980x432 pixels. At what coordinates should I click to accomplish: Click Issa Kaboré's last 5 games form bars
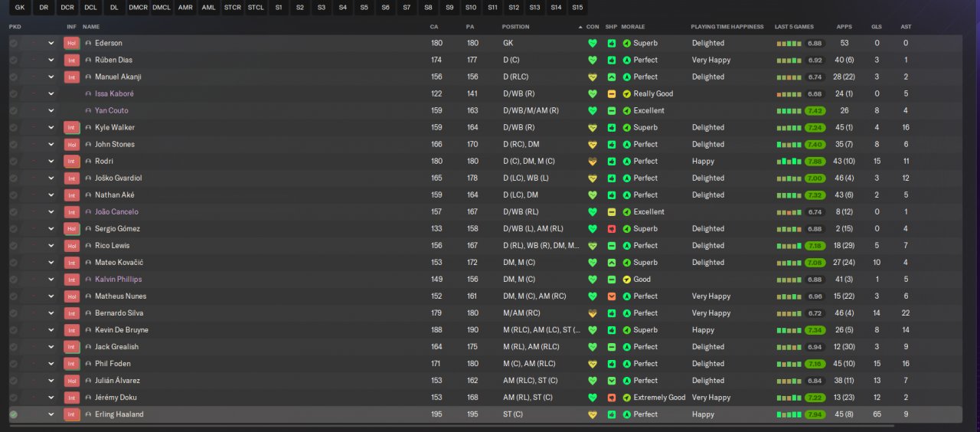click(x=789, y=93)
